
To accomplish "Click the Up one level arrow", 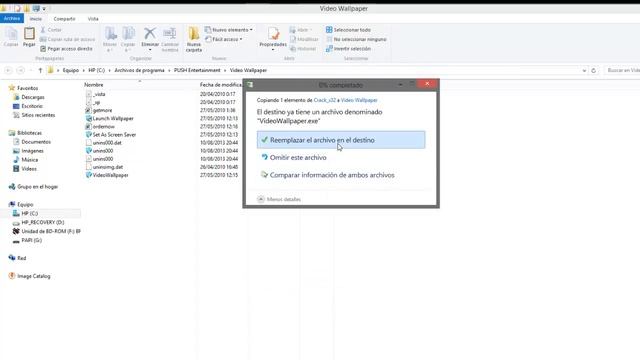I will click(40, 70).
